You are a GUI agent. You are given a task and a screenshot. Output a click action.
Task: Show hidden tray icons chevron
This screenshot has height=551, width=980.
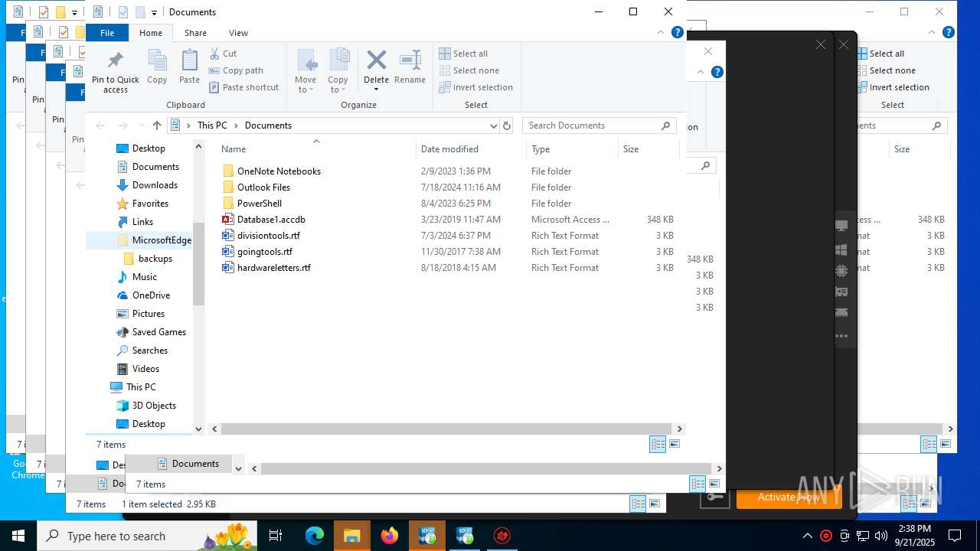tap(807, 536)
